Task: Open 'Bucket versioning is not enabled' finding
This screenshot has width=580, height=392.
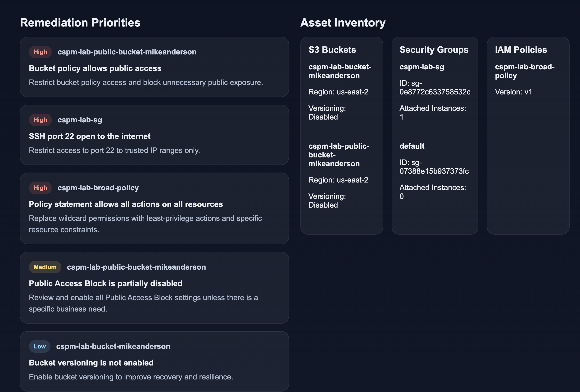Action: pos(91,363)
